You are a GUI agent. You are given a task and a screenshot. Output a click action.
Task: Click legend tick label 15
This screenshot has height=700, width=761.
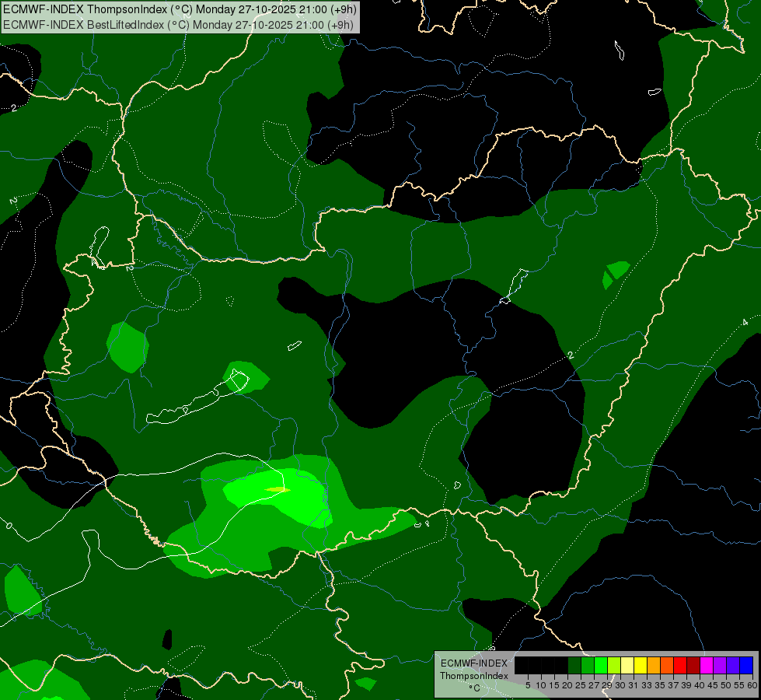555,685
